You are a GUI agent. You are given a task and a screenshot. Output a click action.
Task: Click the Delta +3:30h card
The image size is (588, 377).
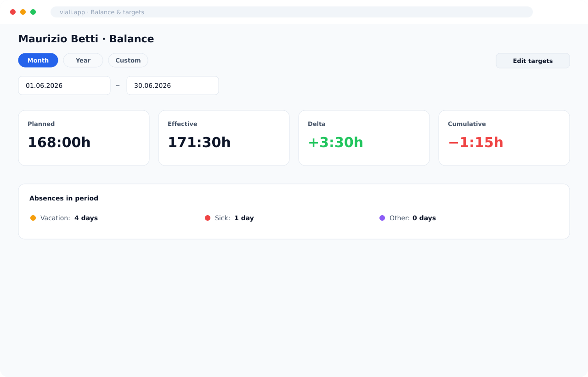[364, 138]
